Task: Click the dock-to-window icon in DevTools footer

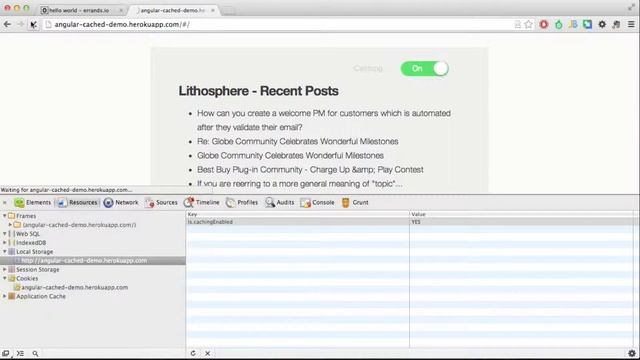Action: (6, 353)
